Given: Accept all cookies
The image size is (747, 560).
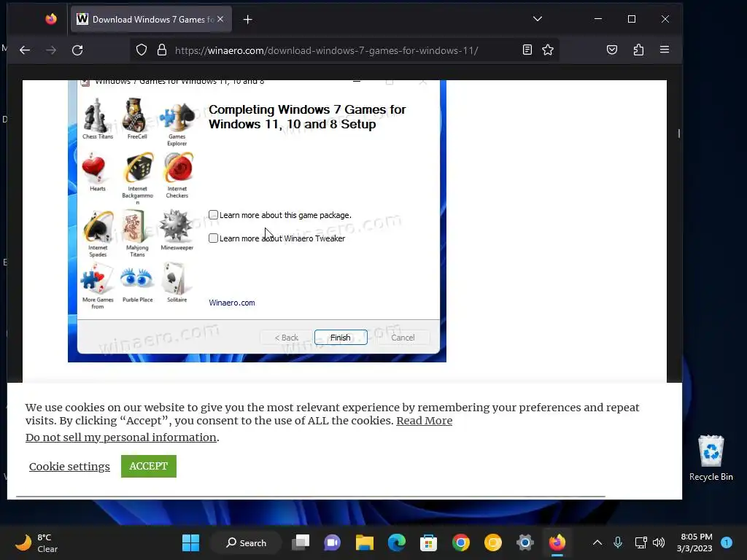Looking at the screenshot, I should pyautogui.click(x=149, y=466).
